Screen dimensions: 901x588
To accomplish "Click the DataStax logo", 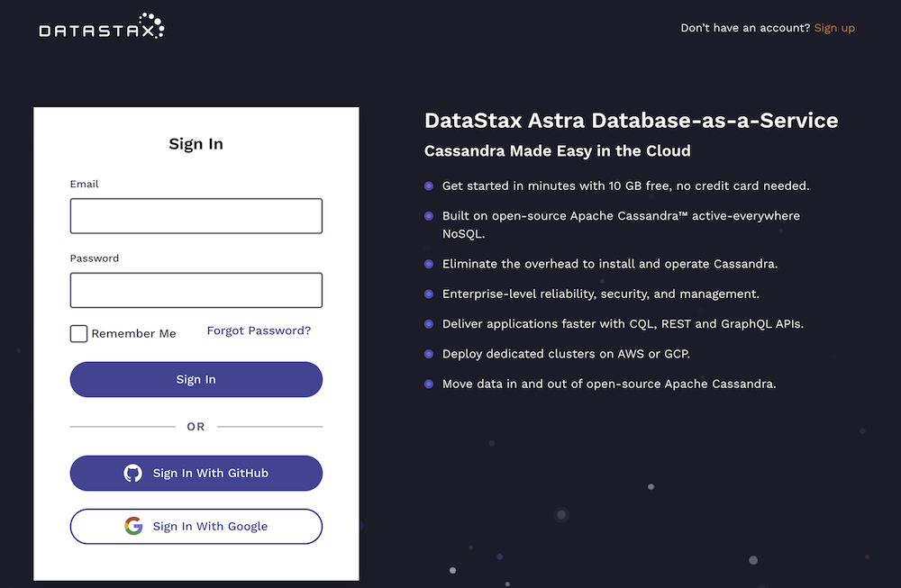I will [102, 26].
